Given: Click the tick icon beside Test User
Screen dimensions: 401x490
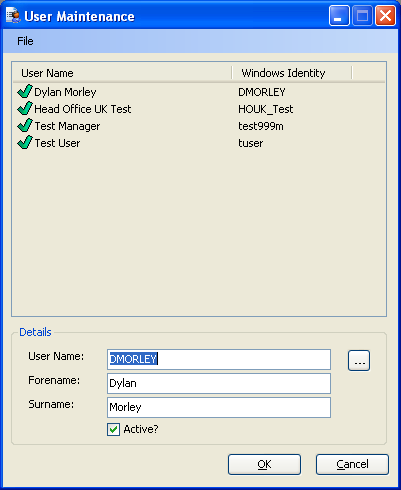Looking at the screenshot, I should click(x=25, y=142).
